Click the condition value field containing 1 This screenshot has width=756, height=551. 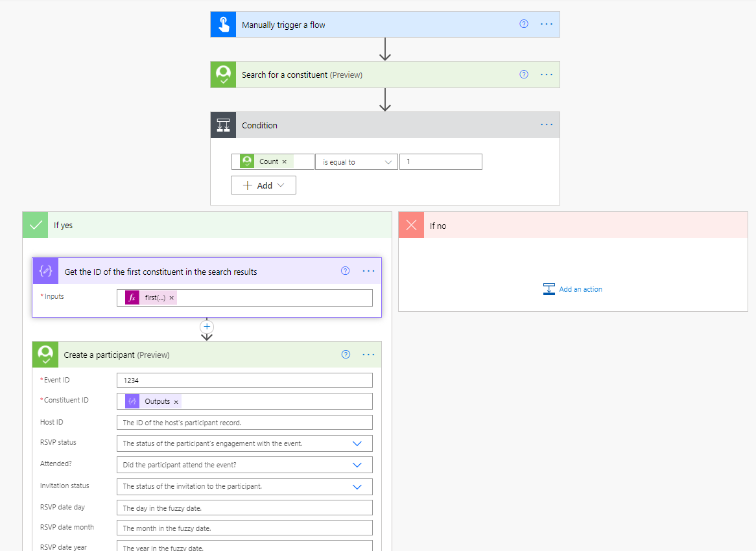[x=440, y=162]
